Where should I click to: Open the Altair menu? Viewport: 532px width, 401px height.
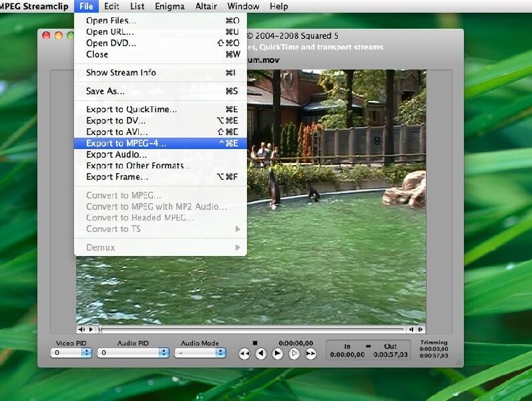206,6
